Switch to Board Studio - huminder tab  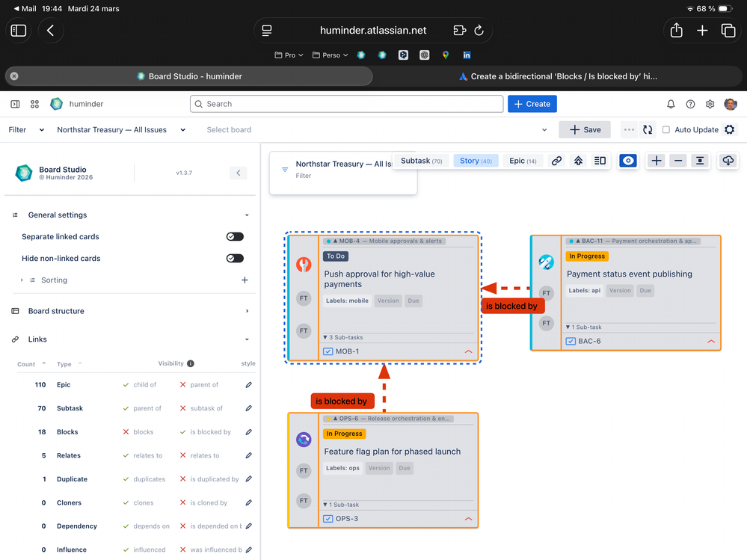[189, 76]
